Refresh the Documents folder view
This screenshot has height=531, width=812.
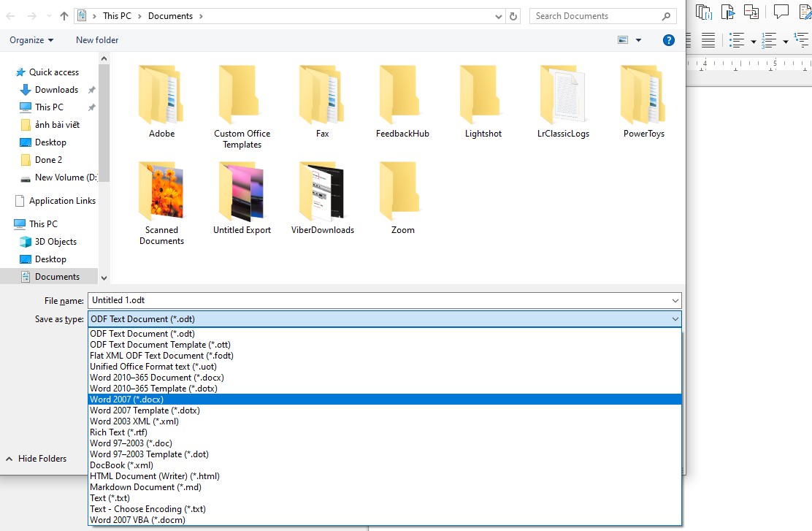pos(513,16)
